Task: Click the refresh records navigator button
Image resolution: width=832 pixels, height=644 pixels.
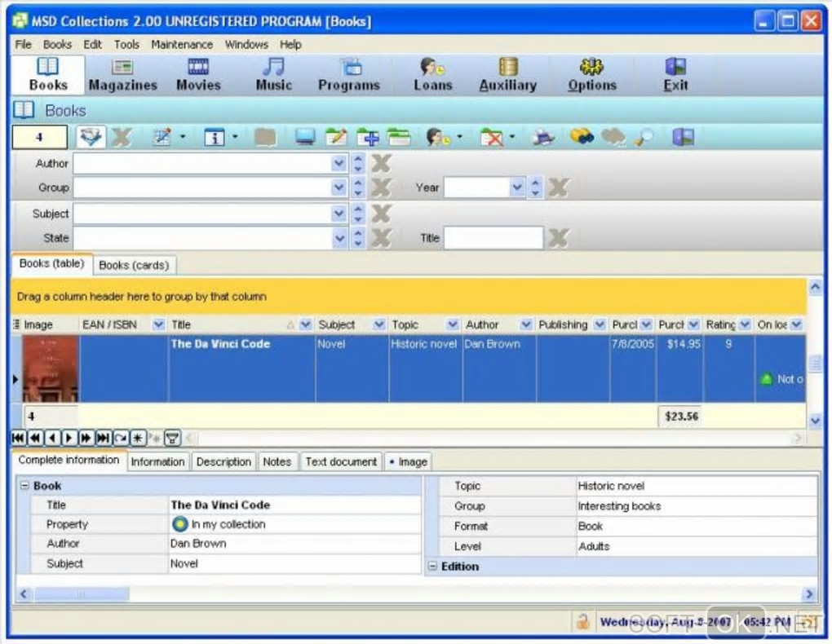Action: click(x=121, y=439)
